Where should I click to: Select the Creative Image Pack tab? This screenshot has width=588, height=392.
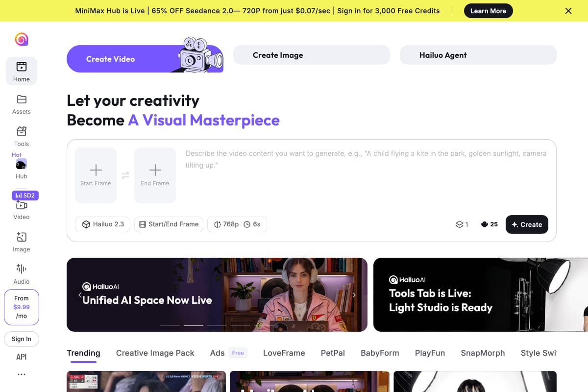tap(155, 353)
